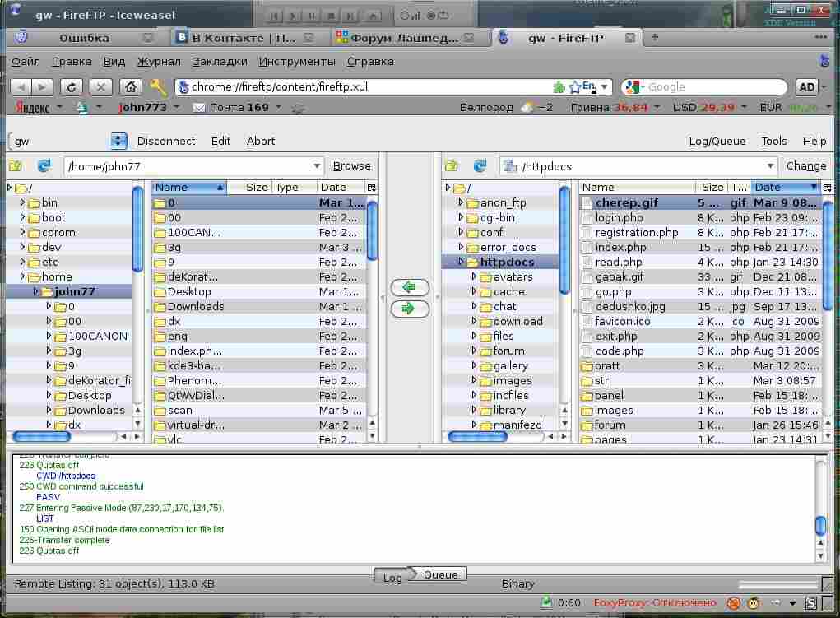The height and width of the screenshot is (618, 840).
Task: Click the Yandex bar mail envelope icon
Action: (x=199, y=108)
